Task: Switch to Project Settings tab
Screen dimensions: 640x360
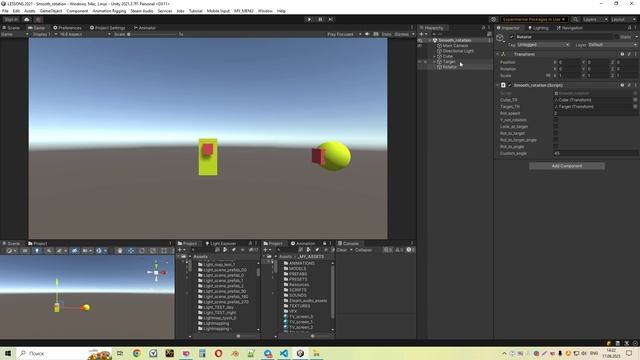Action: [x=107, y=28]
